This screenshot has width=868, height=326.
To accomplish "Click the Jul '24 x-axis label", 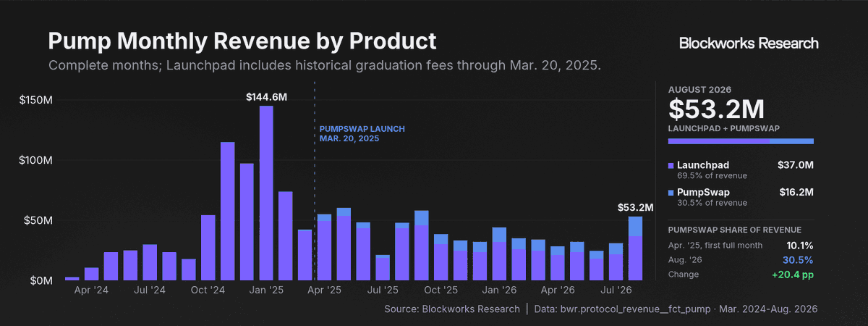I will coord(150,290).
